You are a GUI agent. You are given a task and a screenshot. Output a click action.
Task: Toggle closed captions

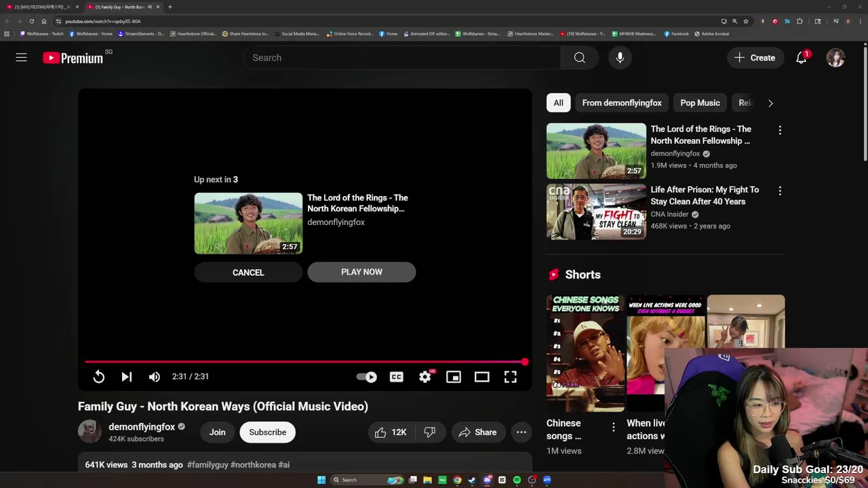[x=397, y=377]
